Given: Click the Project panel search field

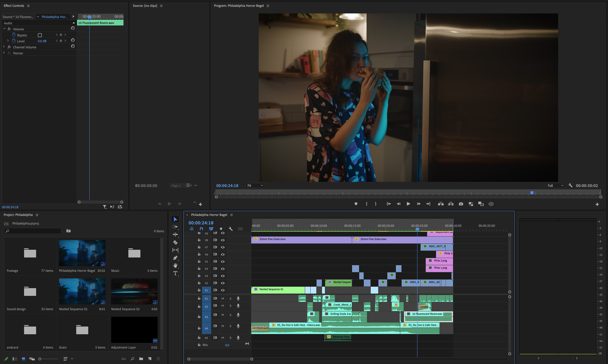Looking at the screenshot, I should point(33,231).
